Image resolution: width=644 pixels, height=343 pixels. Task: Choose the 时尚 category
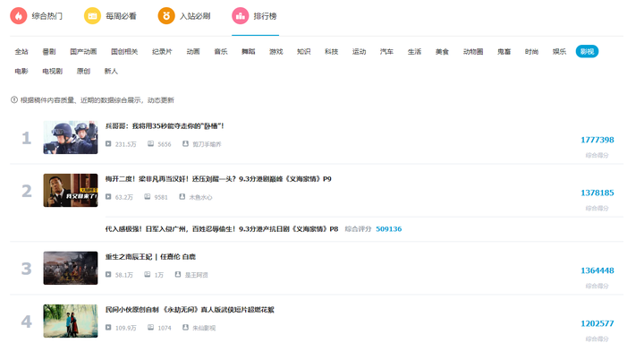[531, 51]
